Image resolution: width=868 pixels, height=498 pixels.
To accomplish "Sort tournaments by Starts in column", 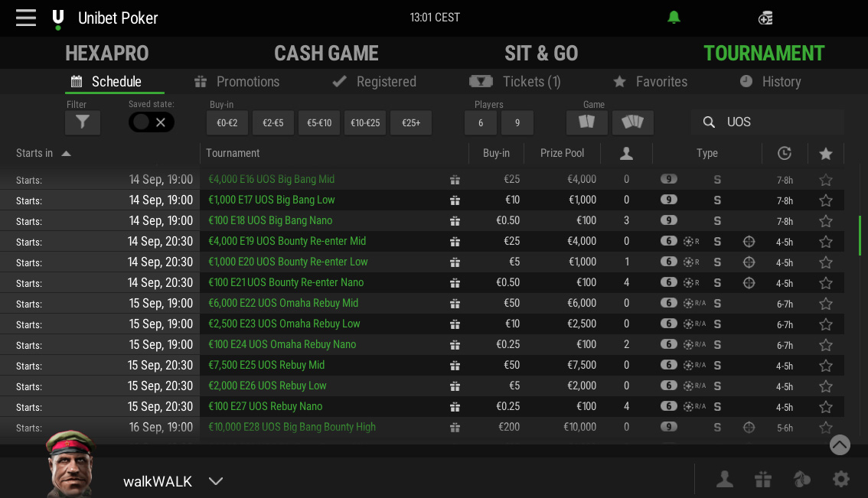I will tap(43, 153).
